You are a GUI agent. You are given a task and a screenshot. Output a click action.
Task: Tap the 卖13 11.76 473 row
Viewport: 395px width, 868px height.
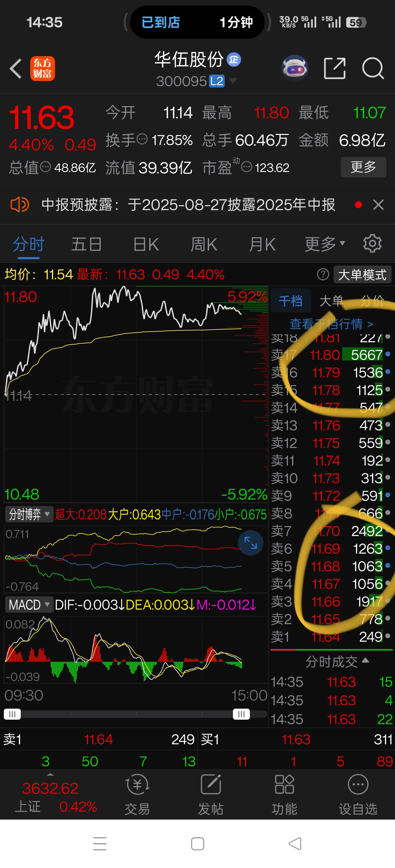[x=331, y=425]
